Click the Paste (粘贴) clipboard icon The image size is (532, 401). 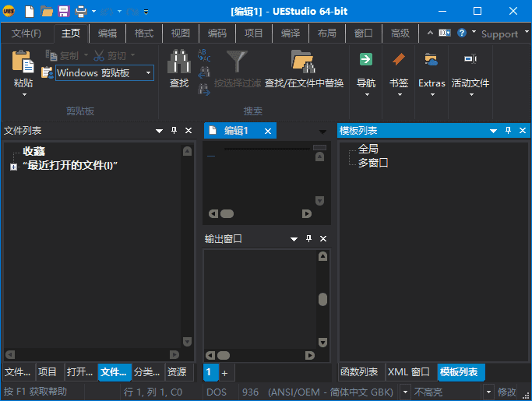23,62
